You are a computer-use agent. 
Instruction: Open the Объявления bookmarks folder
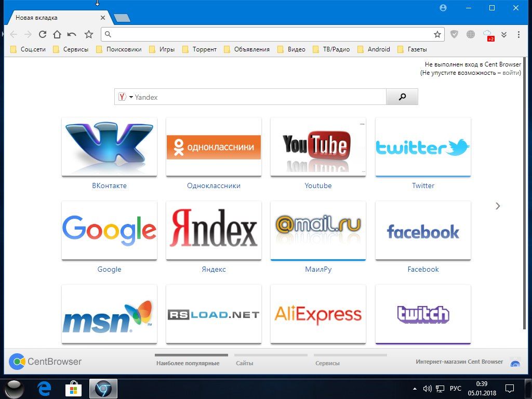(247, 49)
